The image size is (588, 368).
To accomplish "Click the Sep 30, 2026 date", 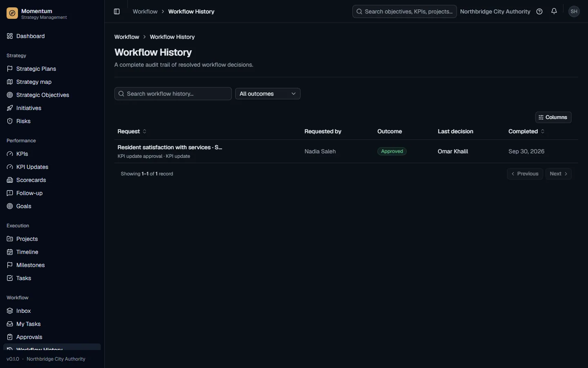I will point(526,151).
